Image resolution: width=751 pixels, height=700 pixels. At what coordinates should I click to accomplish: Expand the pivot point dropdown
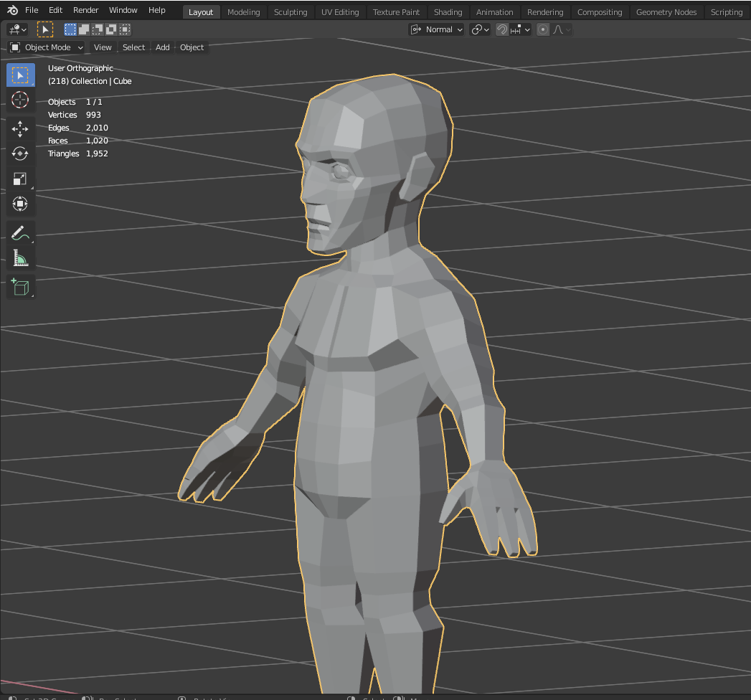480,29
